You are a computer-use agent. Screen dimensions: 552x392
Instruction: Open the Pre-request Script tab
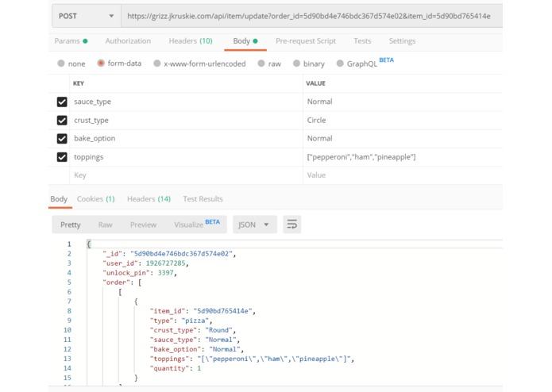coord(306,41)
